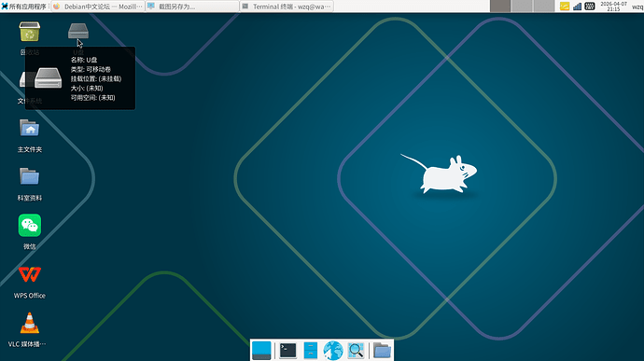Image resolution: width=644 pixels, height=361 pixels.
Task: Open the 科室资料 folder icon
Action: pyautogui.click(x=30, y=176)
